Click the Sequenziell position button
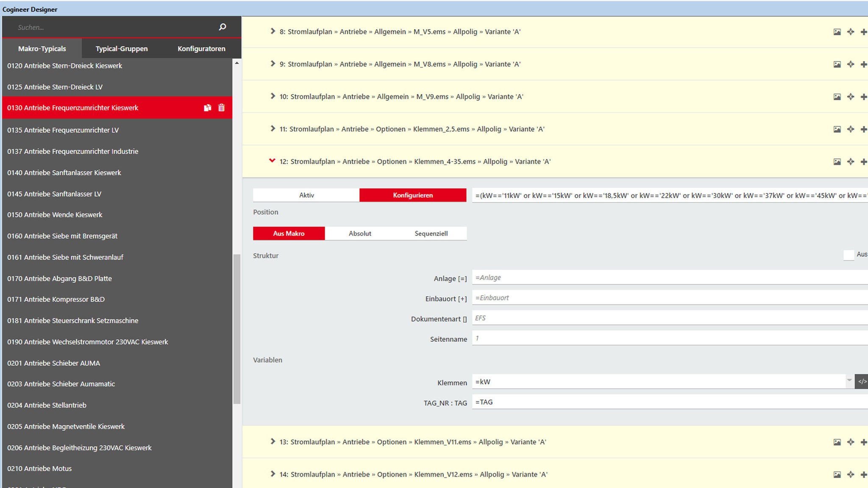The height and width of the screenshot is (488, 868). (x=432, y=233)
